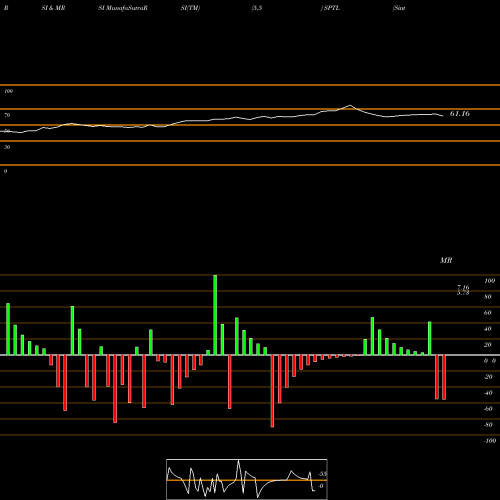This screenshot has width=500, height=500.
Task: Click the MR panel title label
Action: tap(446, 260)
